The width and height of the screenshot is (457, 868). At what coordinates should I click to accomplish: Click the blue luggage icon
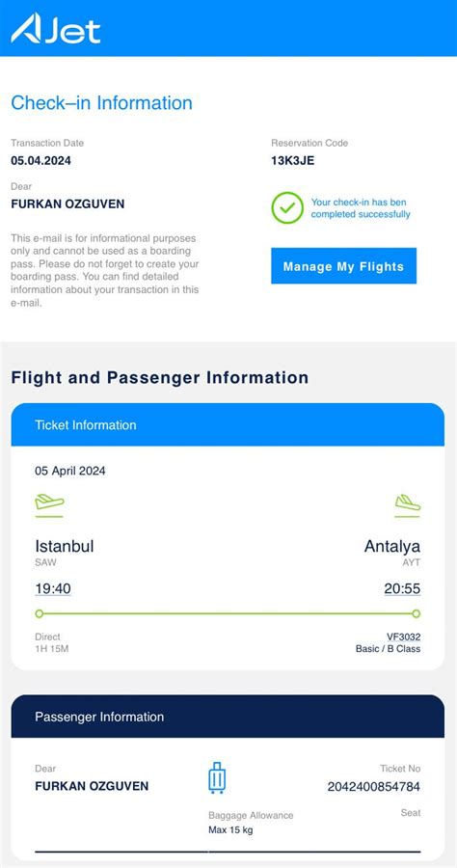click(217, 777)
